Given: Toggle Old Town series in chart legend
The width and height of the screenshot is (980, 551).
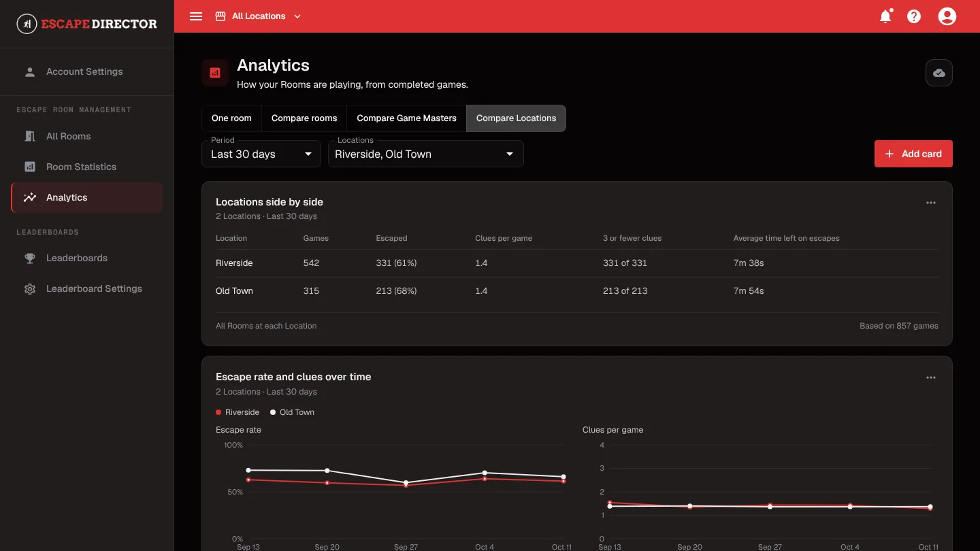Looking at the screenshot, I should [292, 412].
